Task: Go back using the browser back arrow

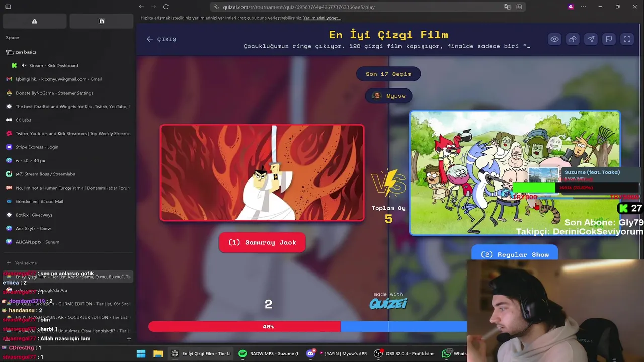Action: tap(141, 7)
